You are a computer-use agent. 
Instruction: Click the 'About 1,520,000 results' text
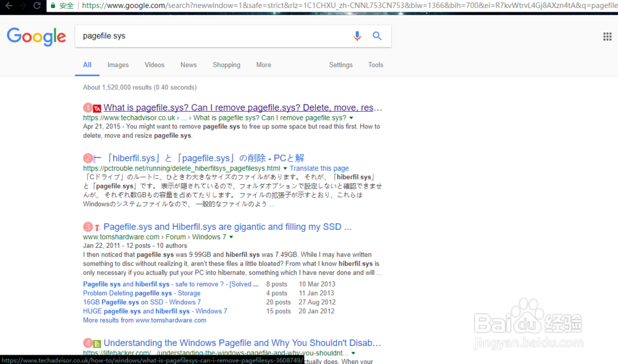(x=140, y=88)
